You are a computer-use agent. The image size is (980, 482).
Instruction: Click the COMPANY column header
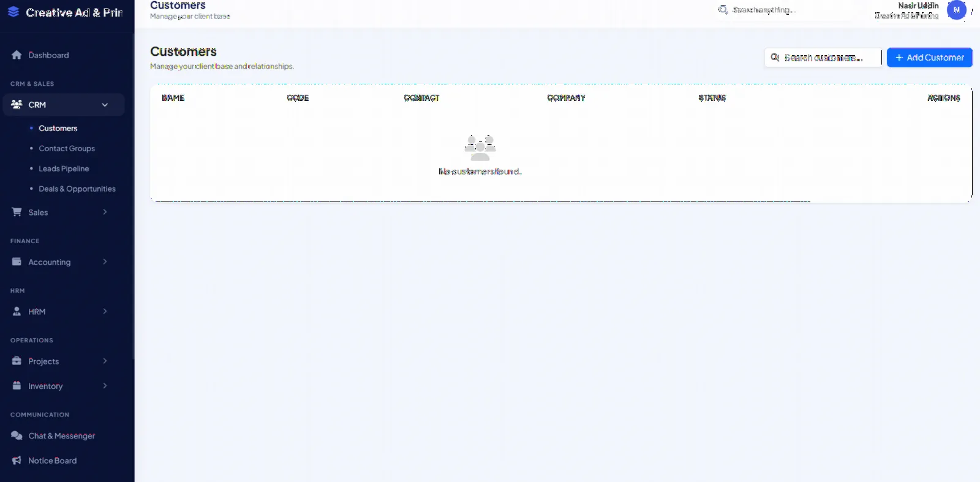point(566,98)
